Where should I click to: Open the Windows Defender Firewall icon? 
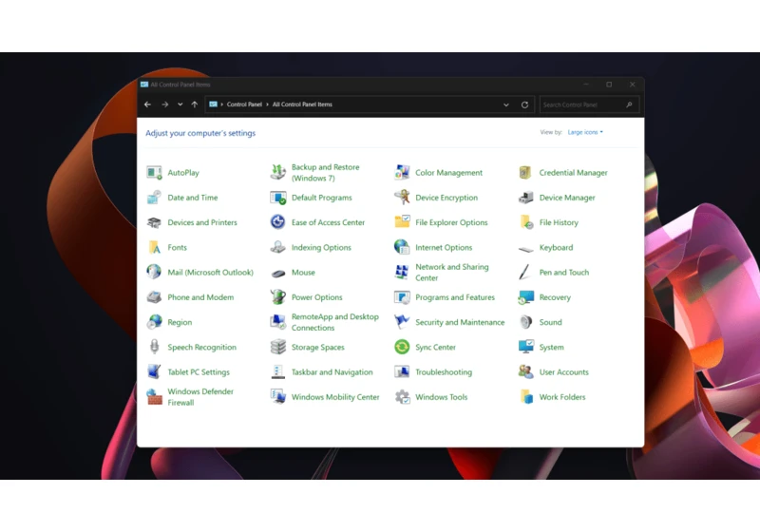[154, 397]
